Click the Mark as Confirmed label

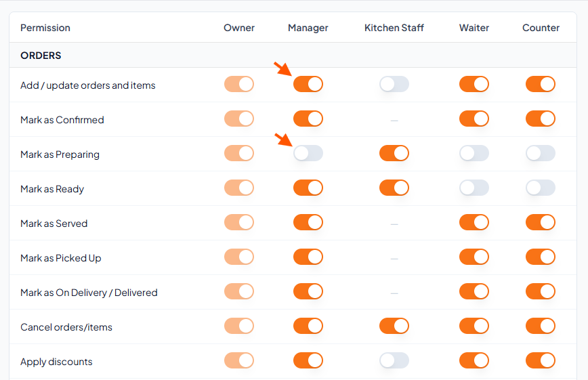(x=62, y=120)
